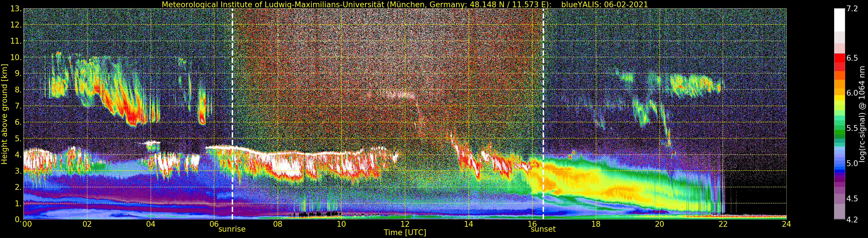Click the '12' tick on time axis
Screen dimensions: 868x238
[x=405, y=224]
